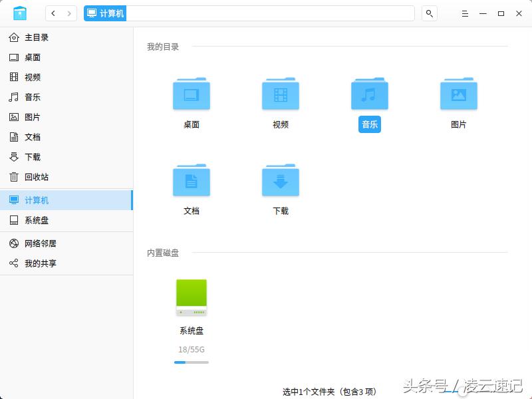Open the 回收站 recycle bin
Viewport: 532px width, 399px height.
(x=31, y=177)
